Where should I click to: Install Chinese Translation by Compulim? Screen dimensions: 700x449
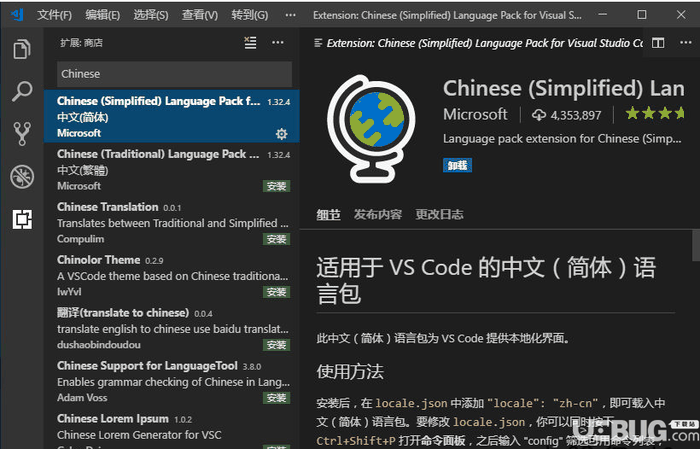tap(276, 239)
